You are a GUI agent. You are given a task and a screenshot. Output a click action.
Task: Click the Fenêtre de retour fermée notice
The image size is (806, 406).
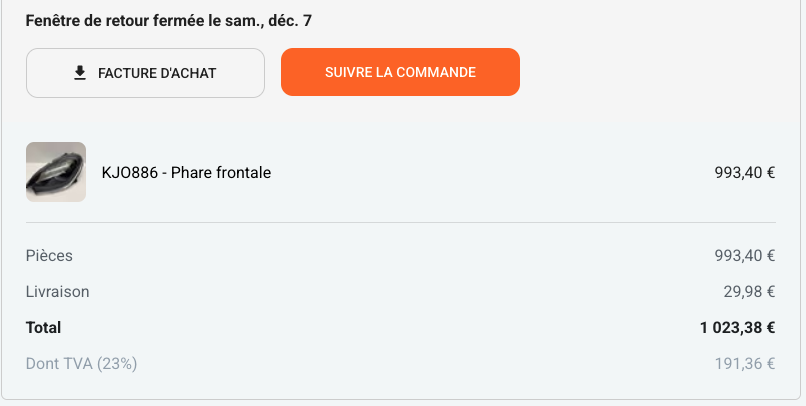(169, 21)
